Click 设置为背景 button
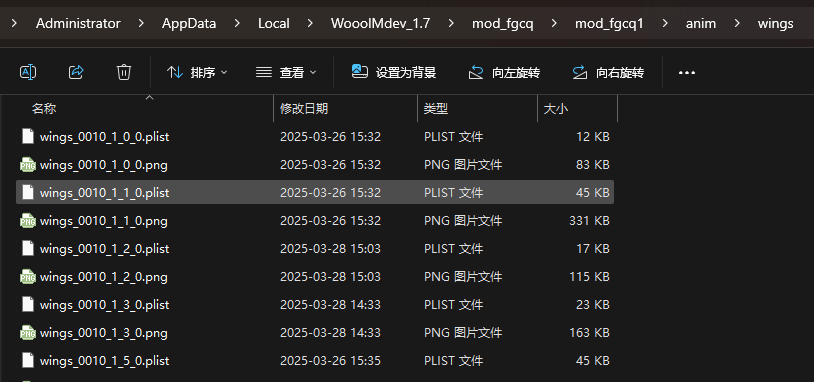This screenshot has height=382, width=814. coord(394,72)
